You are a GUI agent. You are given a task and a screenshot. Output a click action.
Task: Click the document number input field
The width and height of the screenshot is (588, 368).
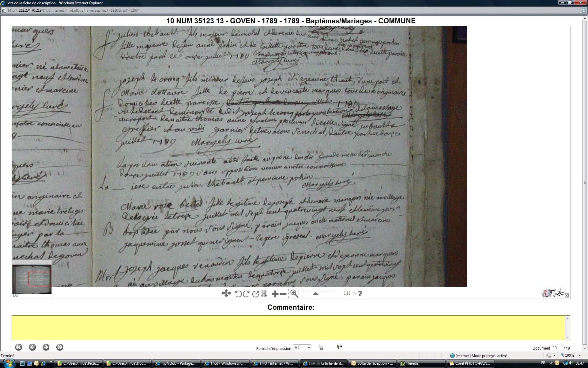pos(557,348)
